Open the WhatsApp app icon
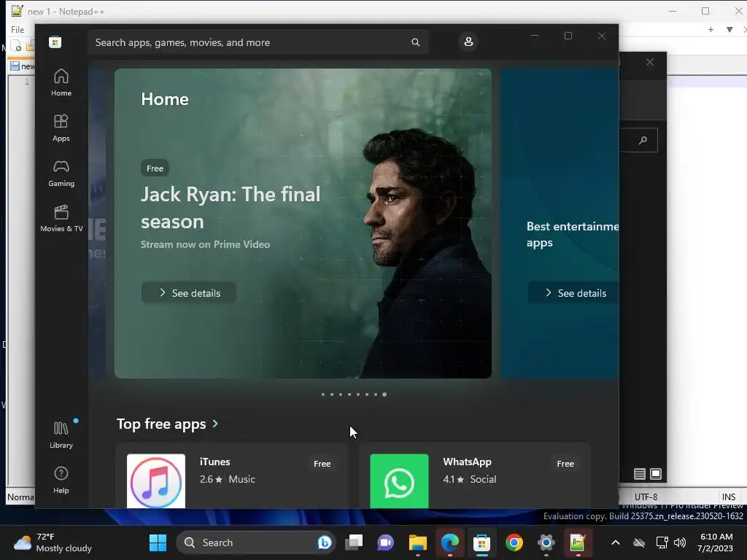 coord(399,481)
